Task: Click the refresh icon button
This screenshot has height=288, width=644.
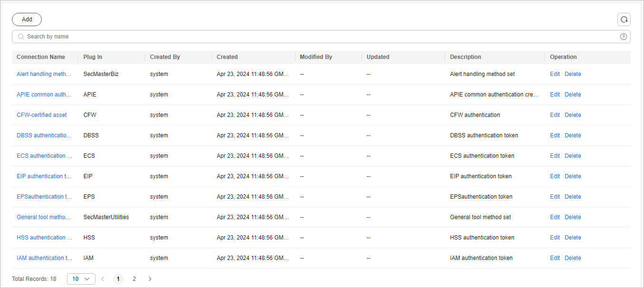Action: (x=624, y=19)
